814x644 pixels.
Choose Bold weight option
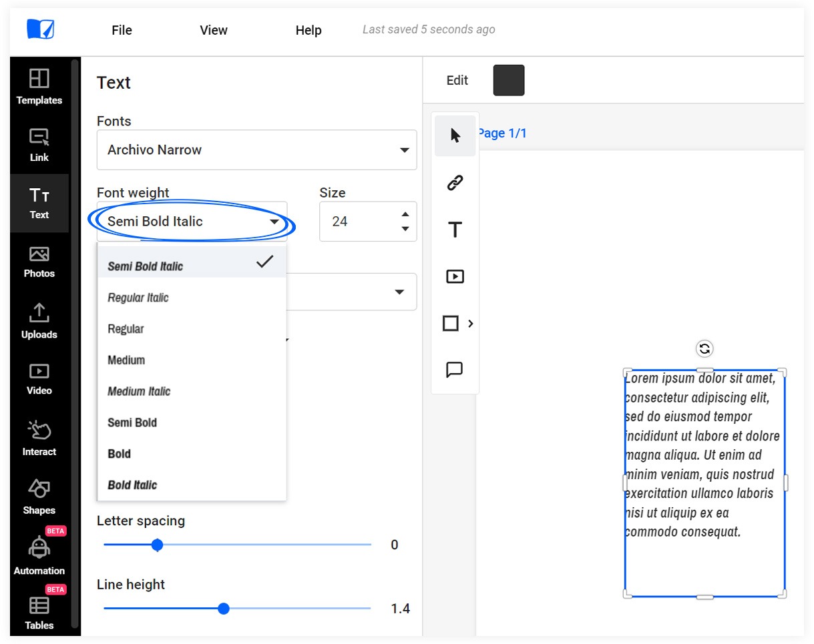point(192,454)
